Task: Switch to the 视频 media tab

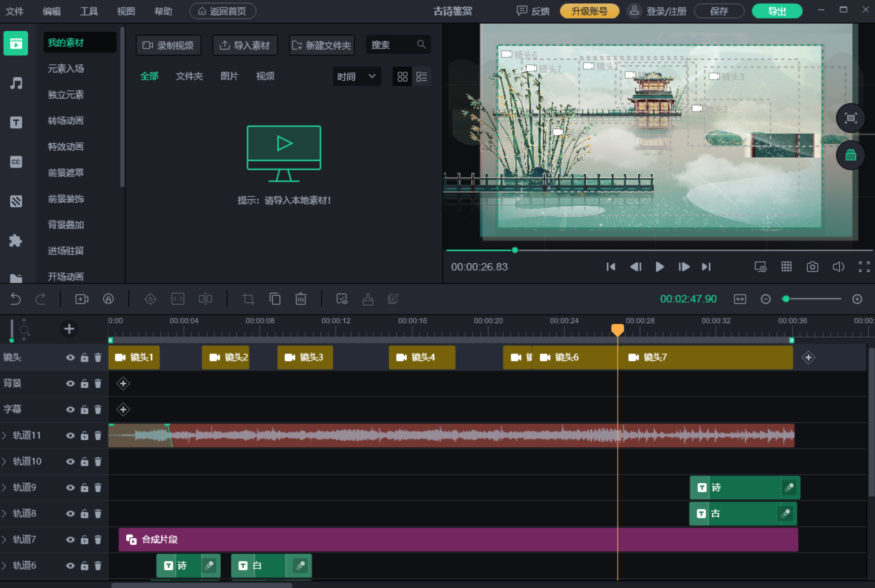Action: point(265,76)
